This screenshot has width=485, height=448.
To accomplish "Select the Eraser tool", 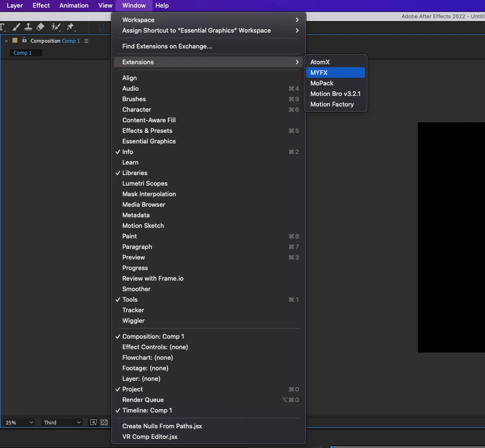I will (x=40, y=27).
